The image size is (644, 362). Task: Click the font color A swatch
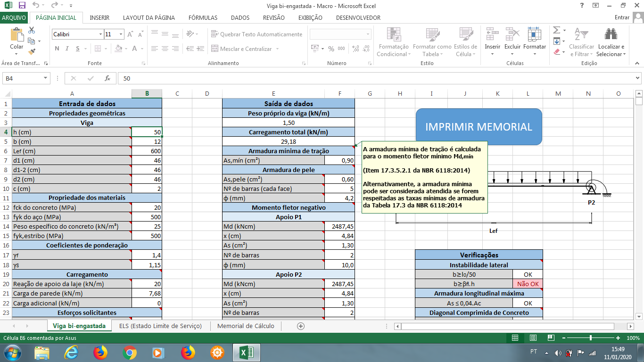pyautogui.click(x=135, y=49)
